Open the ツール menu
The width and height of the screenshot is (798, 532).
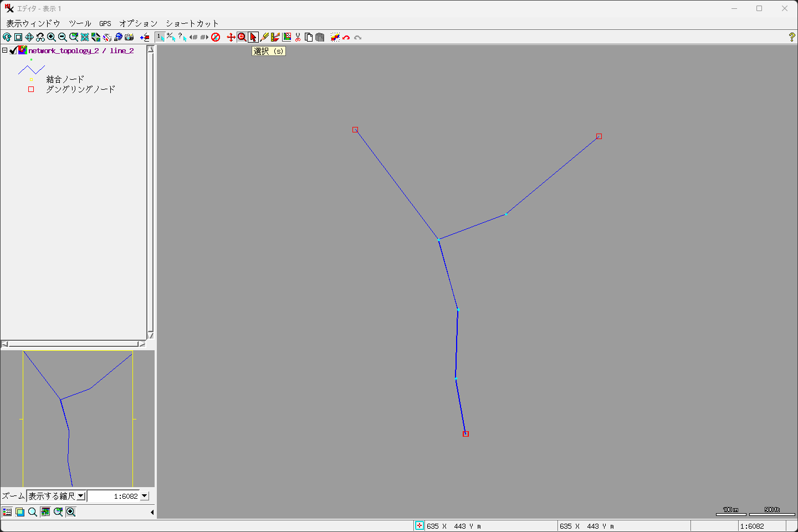pyautogui.click(x=80, y=23)
